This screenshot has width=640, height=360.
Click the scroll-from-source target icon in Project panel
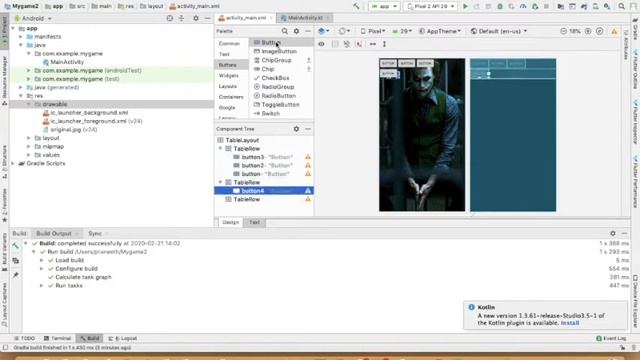170,18
